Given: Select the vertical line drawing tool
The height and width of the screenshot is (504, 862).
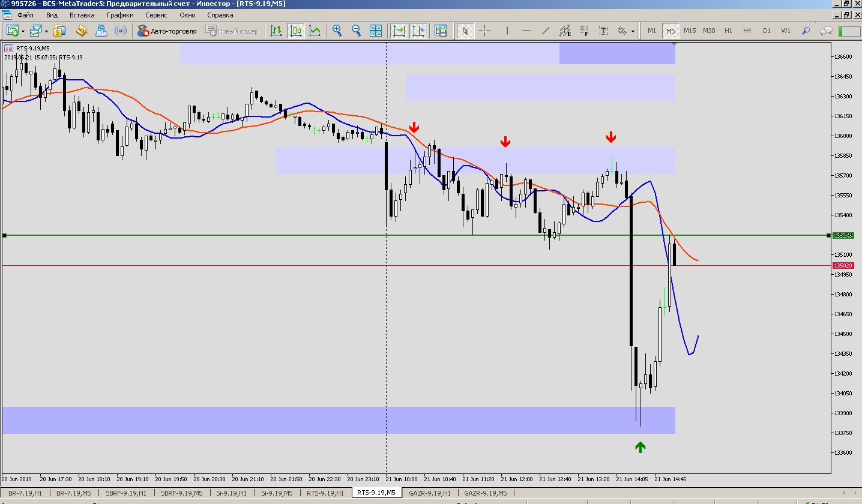Looking at the screenshot, I should point(507,31).
